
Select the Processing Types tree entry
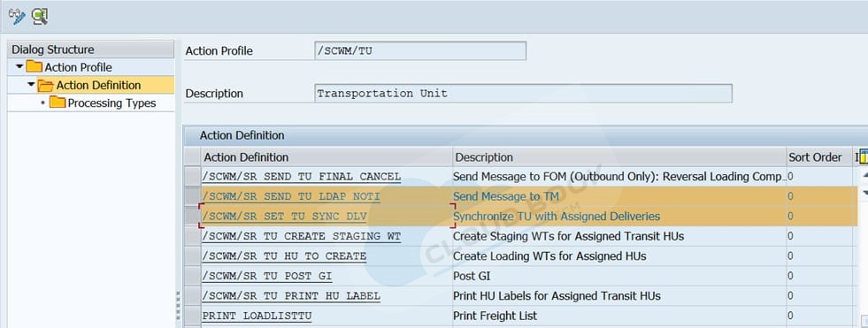coord(111,103)
